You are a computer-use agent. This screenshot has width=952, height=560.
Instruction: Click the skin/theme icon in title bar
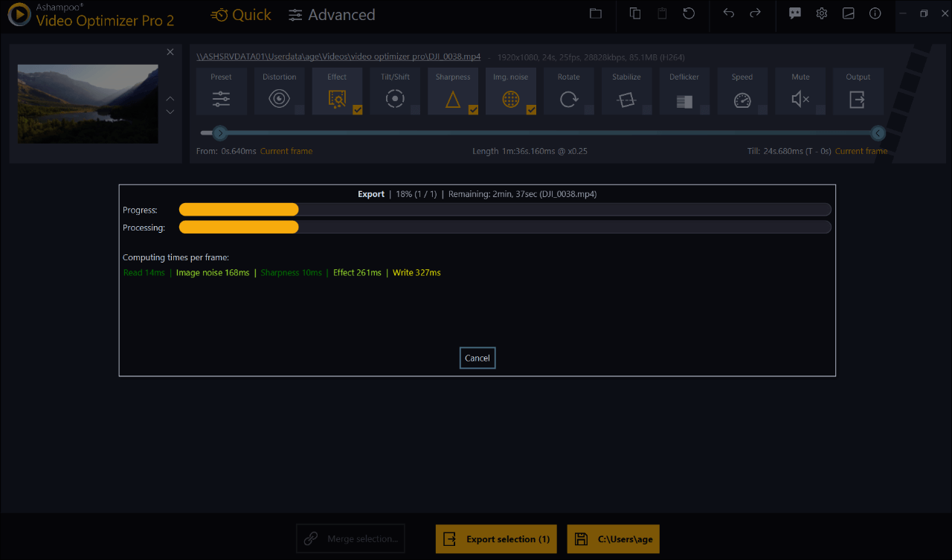(x=849, y=13)
